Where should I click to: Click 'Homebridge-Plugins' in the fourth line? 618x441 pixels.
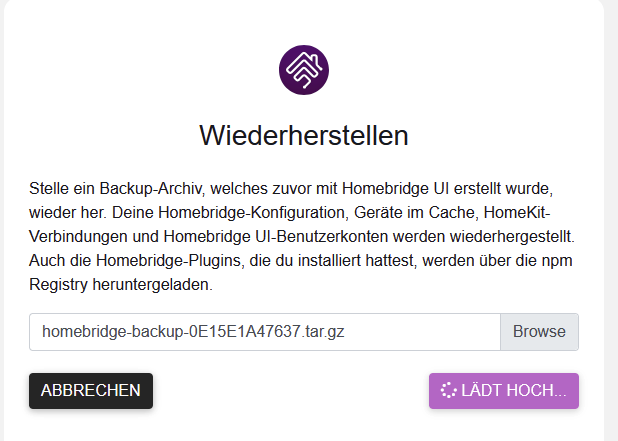(x=168, y=261)
